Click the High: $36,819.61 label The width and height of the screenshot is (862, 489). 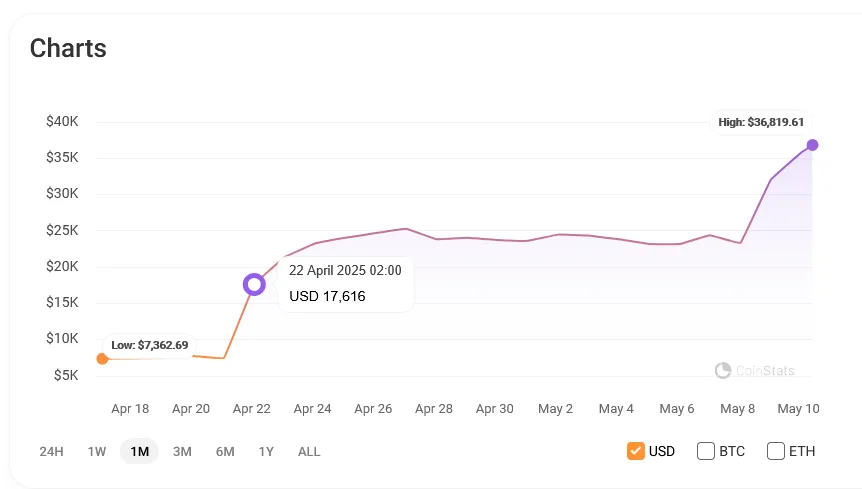761,122
